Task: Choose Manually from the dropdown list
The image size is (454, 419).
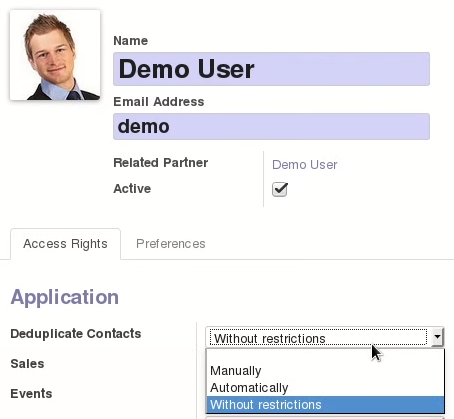Action: pyautogui.click(x=325, y=371)
